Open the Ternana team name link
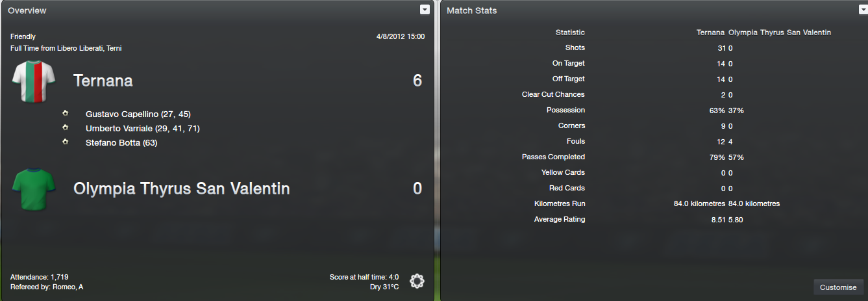Screen dimensions: 868x301 click(x=103, y=81)
